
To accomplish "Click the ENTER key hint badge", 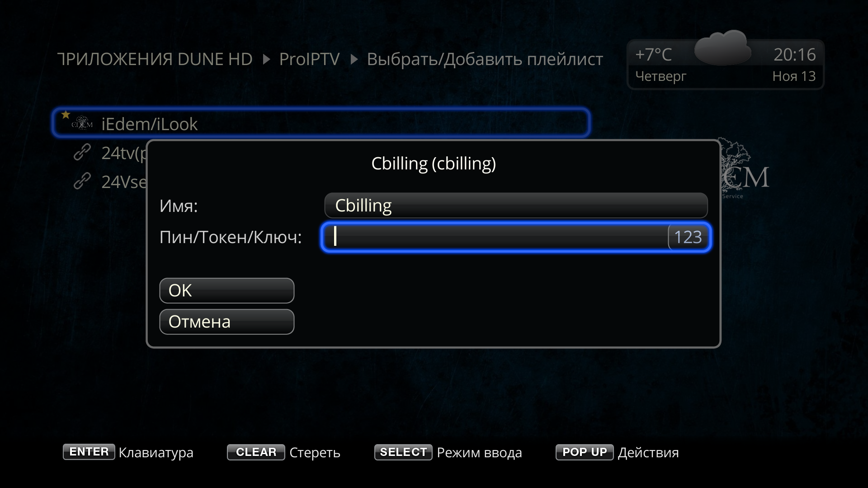I will tap(89, 452).
